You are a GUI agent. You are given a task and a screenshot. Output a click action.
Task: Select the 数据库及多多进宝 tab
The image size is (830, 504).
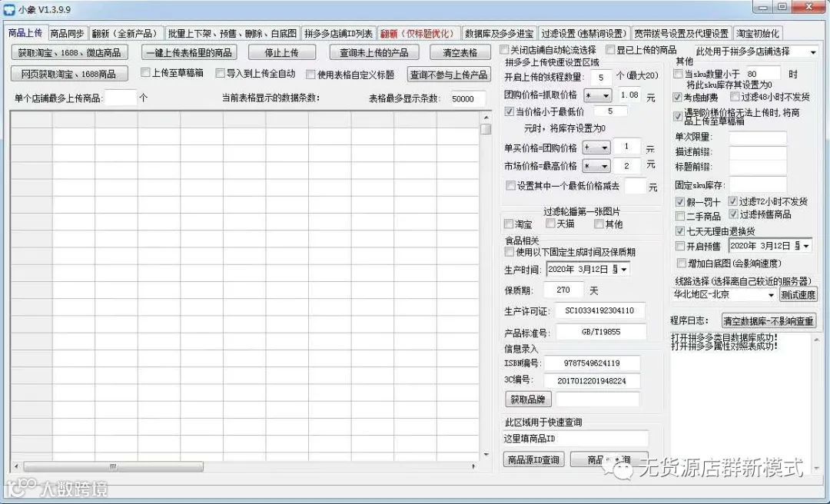point(499,33)
